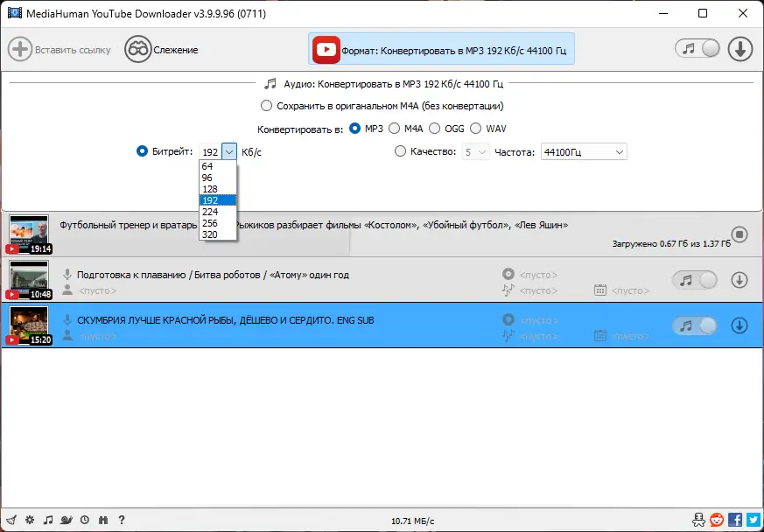Open the Частота 44100Гц dropdown
This screenshot has height=532, width=764.
coord(584,152)
